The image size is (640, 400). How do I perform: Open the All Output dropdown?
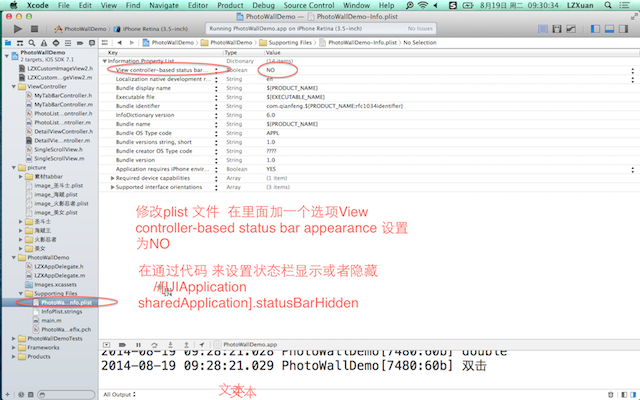pos(119,394)
